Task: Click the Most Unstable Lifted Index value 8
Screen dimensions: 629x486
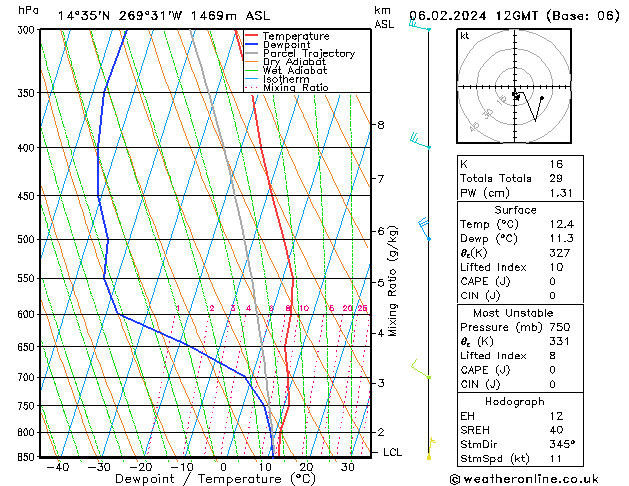Action: (x=553, y=356)
